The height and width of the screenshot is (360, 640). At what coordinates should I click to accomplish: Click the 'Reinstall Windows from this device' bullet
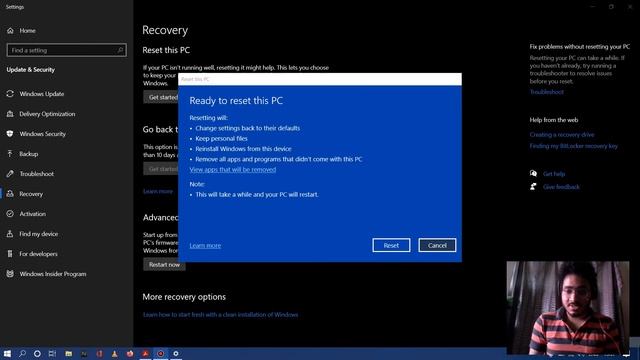[x=243, y=149]
